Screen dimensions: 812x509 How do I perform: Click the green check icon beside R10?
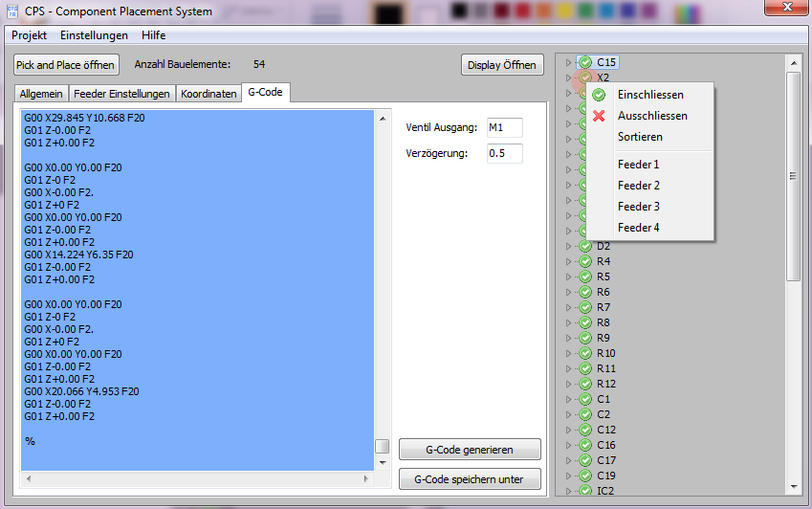click(x=585, y=353)
